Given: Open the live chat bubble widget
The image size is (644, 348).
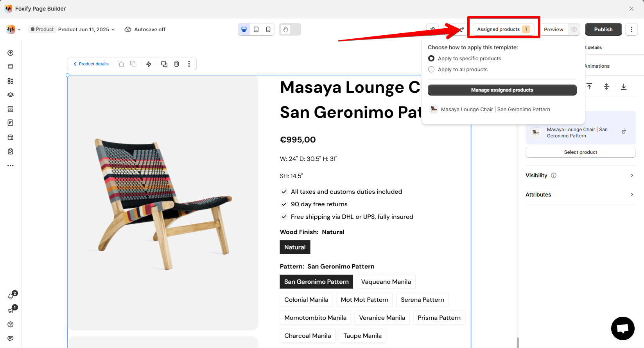Looking at the screenshot, I should 623,328.
